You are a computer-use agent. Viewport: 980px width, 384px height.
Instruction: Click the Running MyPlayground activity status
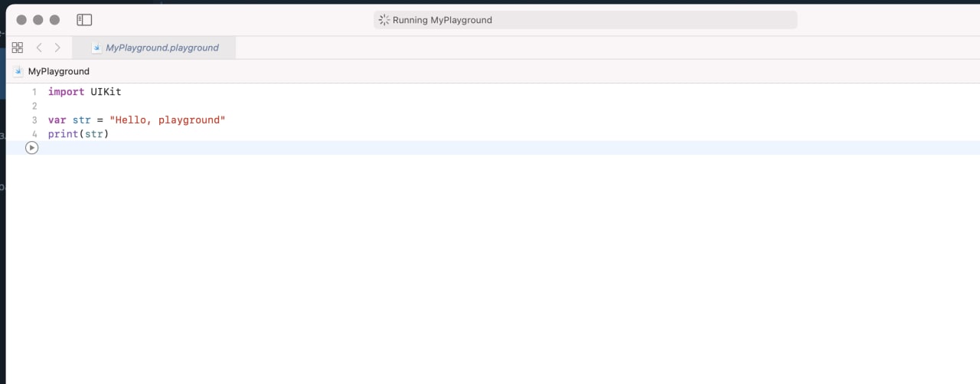pyautogui.click(x=585, y=20)
